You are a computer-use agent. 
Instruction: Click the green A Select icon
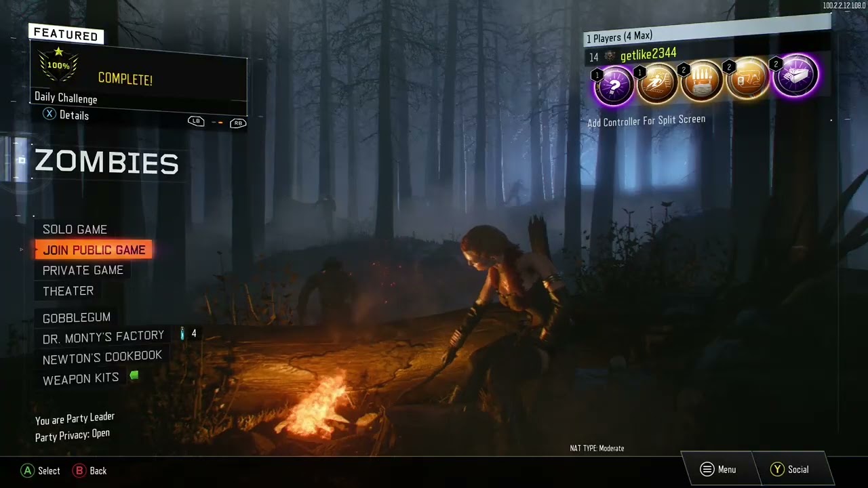pos(28,470)
